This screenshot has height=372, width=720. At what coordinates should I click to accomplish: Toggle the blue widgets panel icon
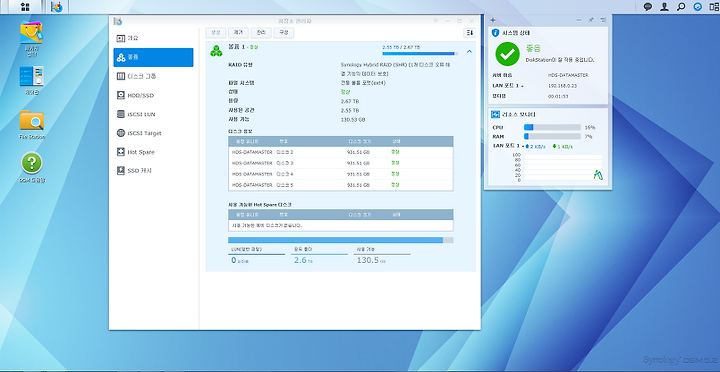point(698,7)
